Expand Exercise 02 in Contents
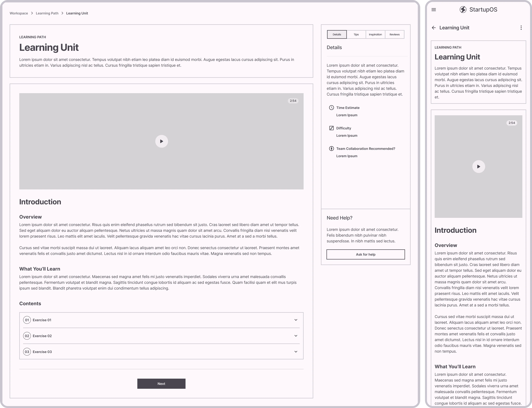Screen dimensions: 532x408 [x=296, y=336]
